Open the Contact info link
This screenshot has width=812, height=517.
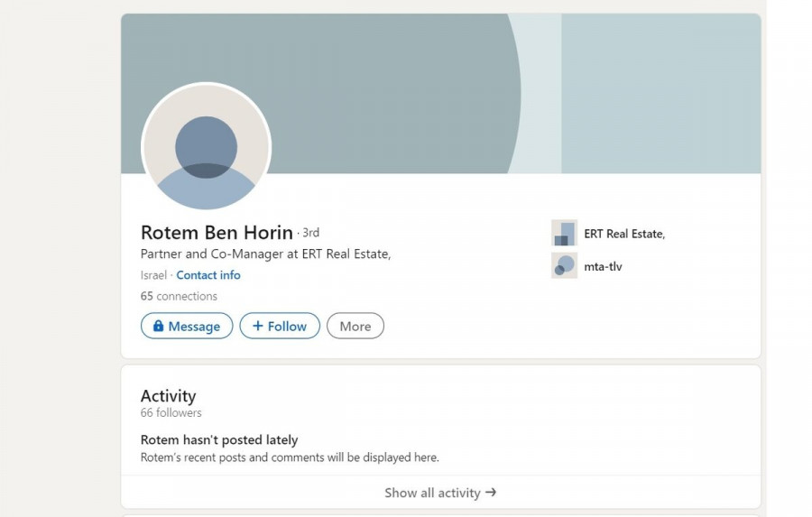point(208,275)
